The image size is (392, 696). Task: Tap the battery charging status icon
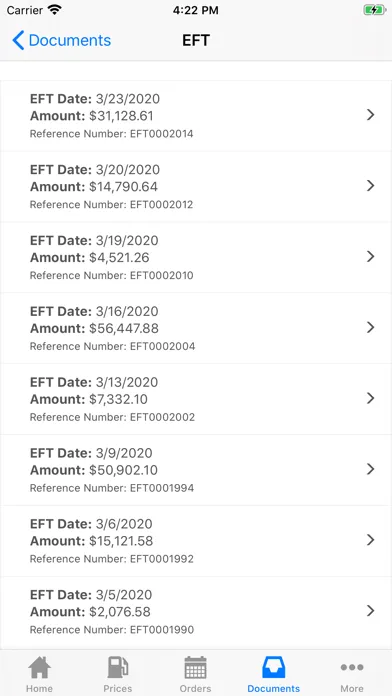[374, 10]
